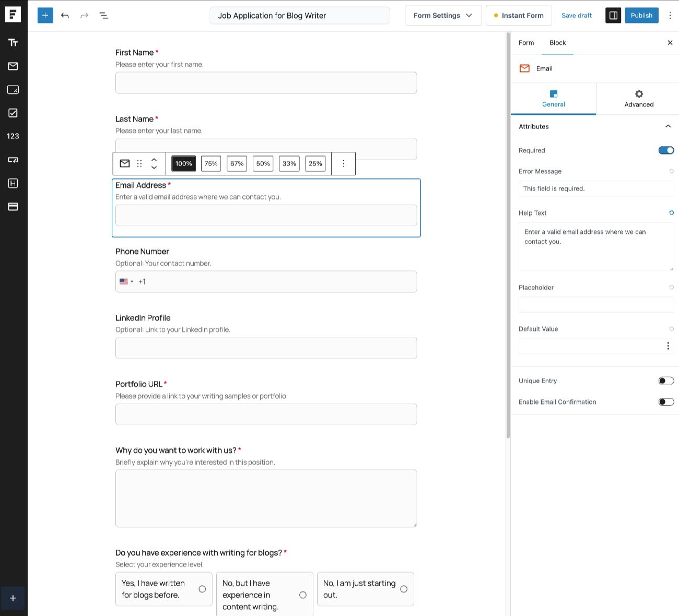Disable the Required toggle
The height and width of the screenshot is (616, 679).
[x=666, y=150]
